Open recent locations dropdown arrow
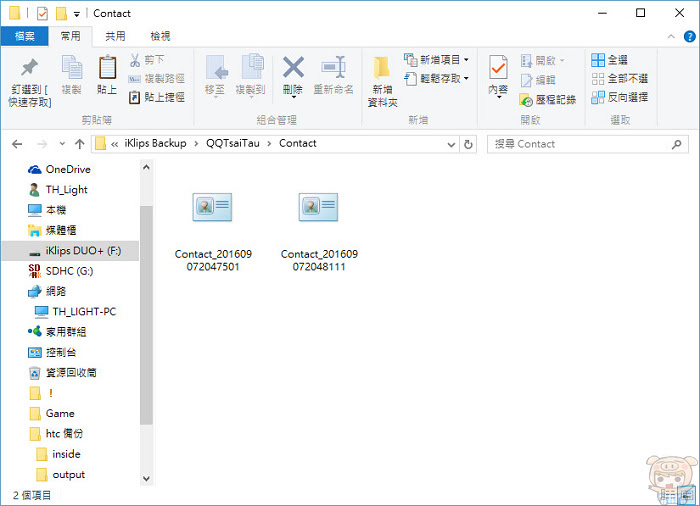Screen dimensions: 700x506 [x=62, y=144]
